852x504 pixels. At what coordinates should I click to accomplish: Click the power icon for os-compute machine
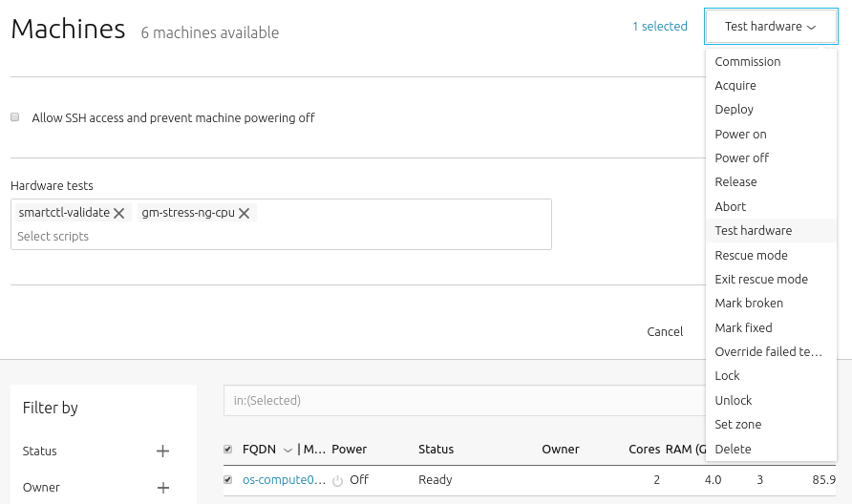pyautogui.click(x=337, y=481)
